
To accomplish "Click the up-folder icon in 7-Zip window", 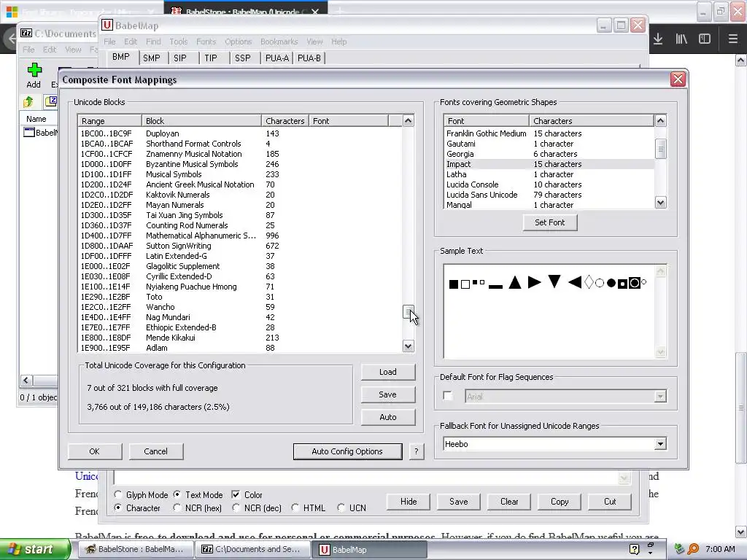I will (28, 101).
